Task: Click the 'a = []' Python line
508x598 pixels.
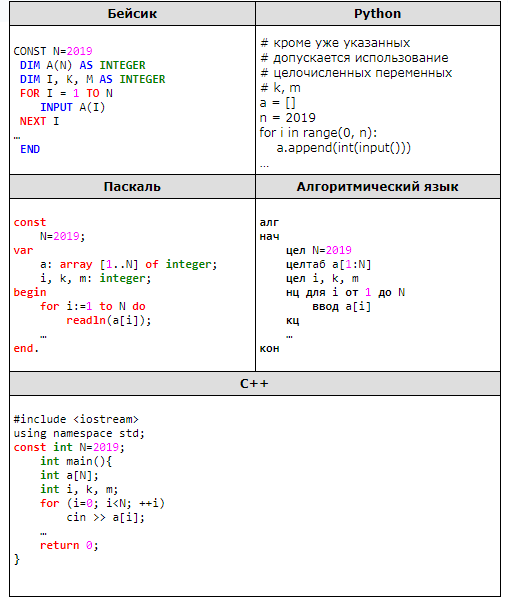Action: (x=278, y=103)
